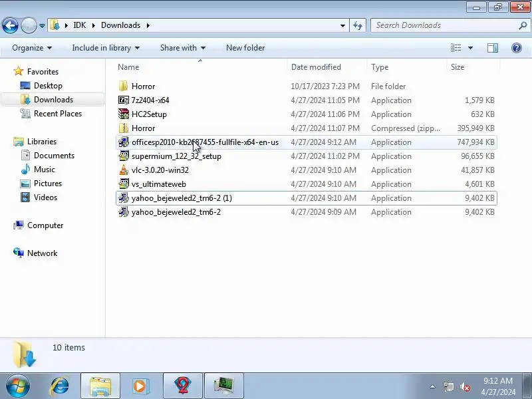Toggle the preview pane
The width and height of the screenshot is (532, 399).
click(493, 48)
